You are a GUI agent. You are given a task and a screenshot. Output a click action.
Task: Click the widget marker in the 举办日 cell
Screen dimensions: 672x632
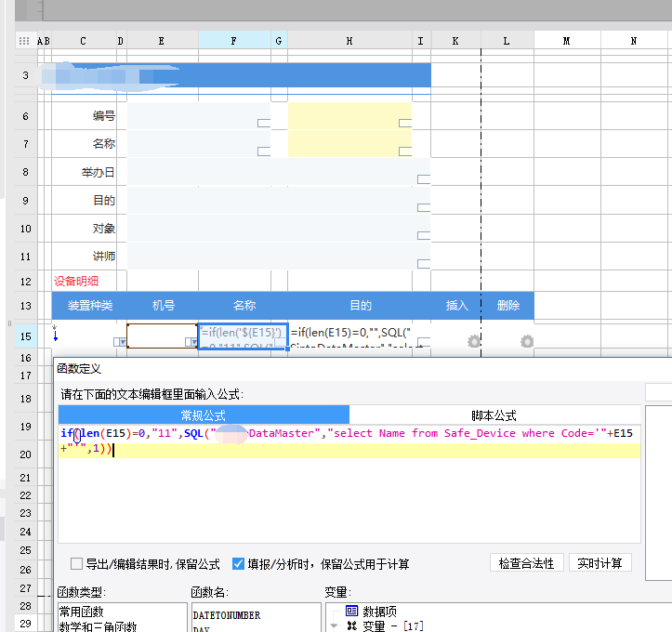click(424, 179)
